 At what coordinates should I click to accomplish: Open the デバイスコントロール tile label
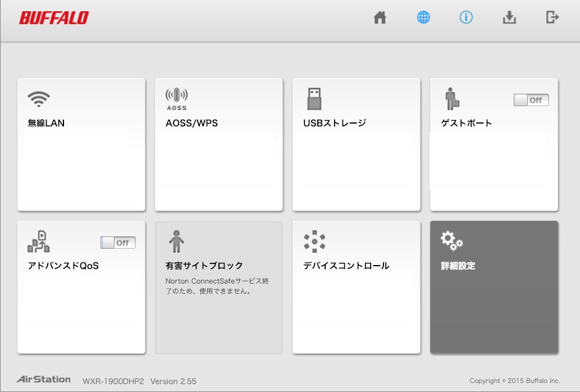346,266
